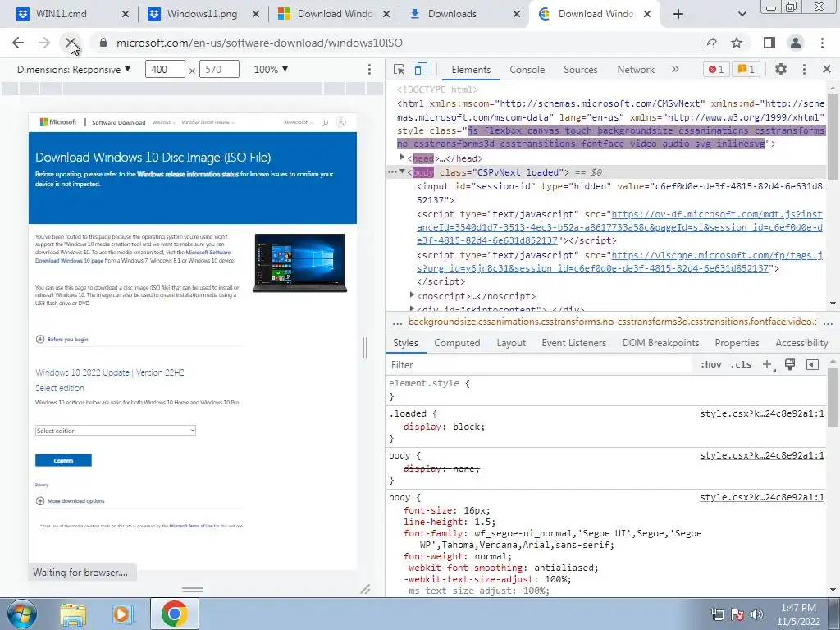Open the Accessibility pane
840x630 pixels.
tap(801, 343)
